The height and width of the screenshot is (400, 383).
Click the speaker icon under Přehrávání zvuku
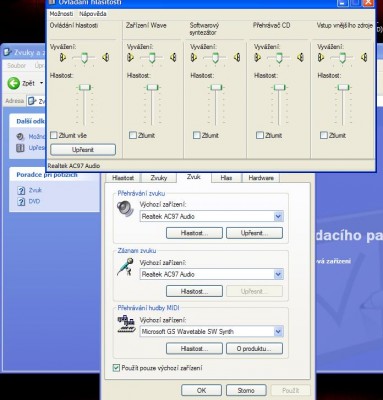pyautogui.click(x=125, y=209)
